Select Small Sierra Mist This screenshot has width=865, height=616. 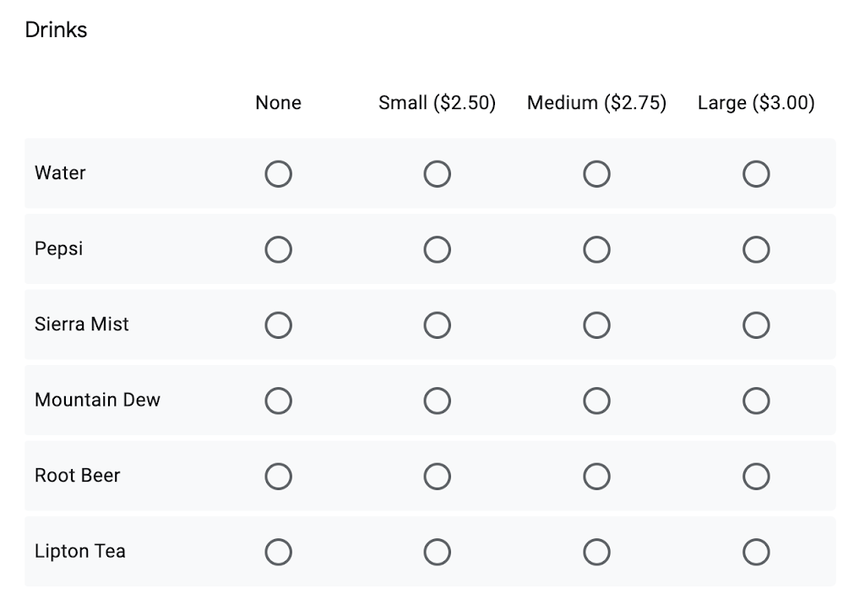437,325
